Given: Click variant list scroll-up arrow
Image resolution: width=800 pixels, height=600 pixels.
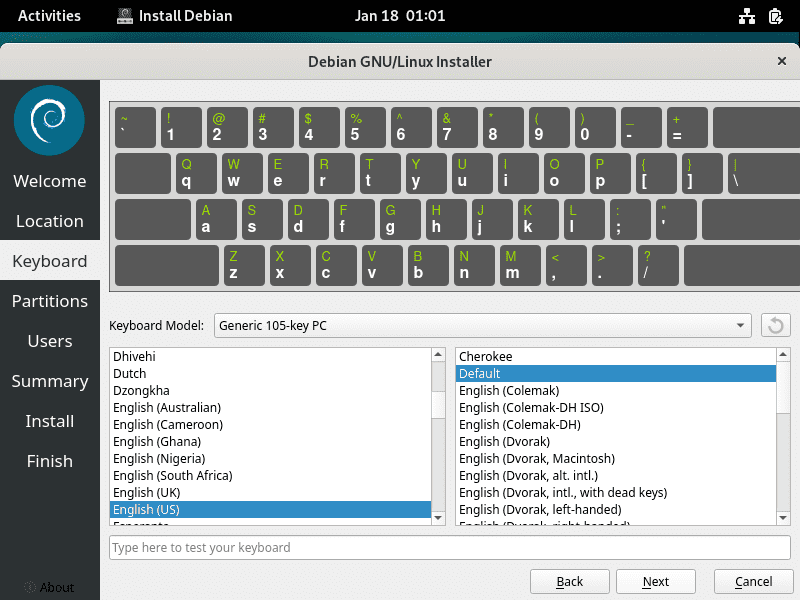Looking at the screenshot, I should (783, 355).
